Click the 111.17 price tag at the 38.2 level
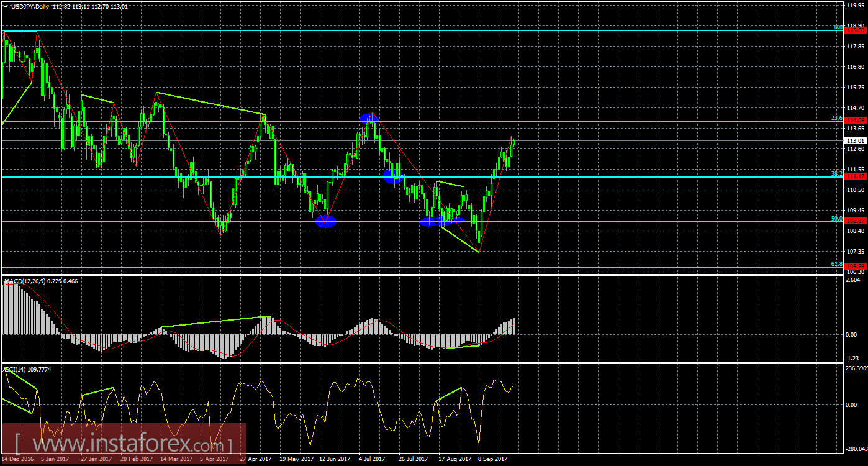Viewport: 868px width, 466px height. [x=855, y=176]
